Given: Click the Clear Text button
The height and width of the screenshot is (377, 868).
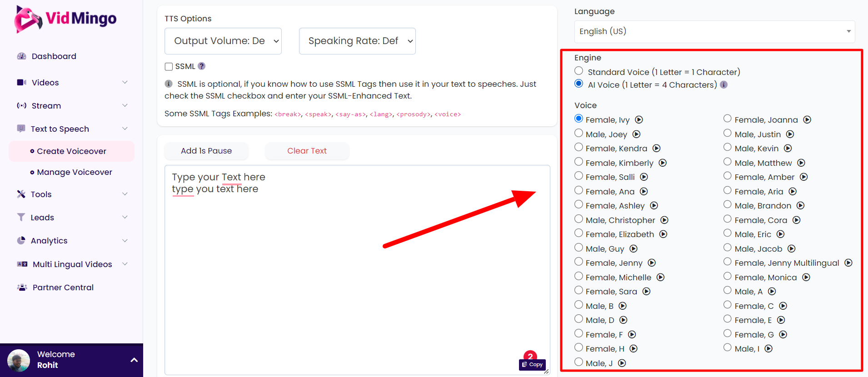Looking at the screenshot, I should coord(307,151).
